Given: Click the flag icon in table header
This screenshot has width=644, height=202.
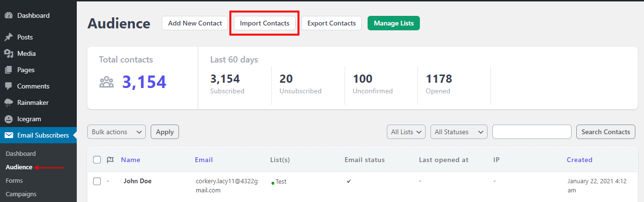Looking at the screenshot, I should click(x=110, y=160).
